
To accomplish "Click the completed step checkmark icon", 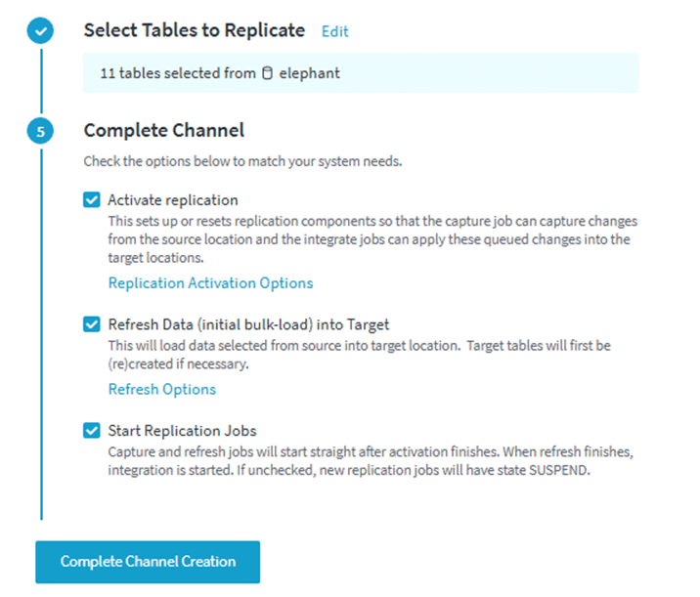I will click(x=40, y=32).
